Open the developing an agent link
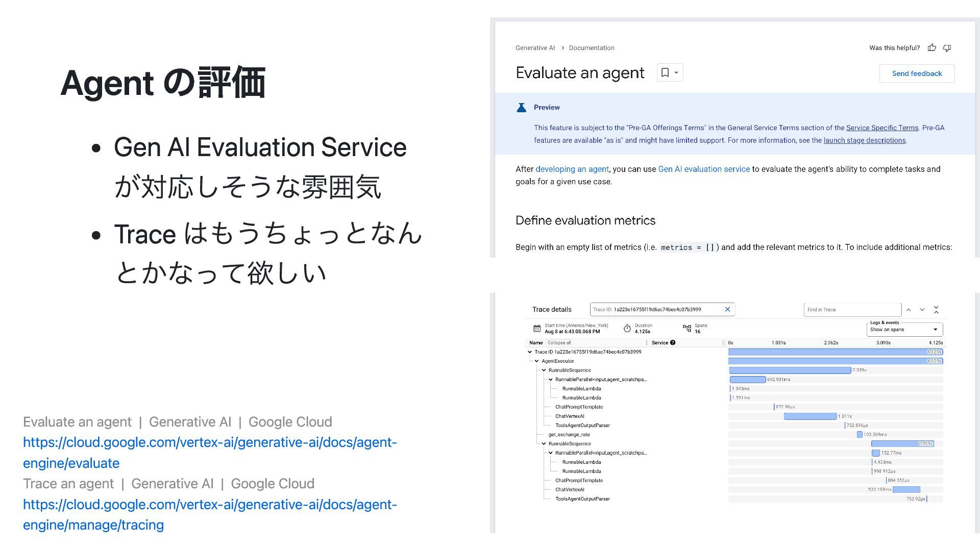 572,169
